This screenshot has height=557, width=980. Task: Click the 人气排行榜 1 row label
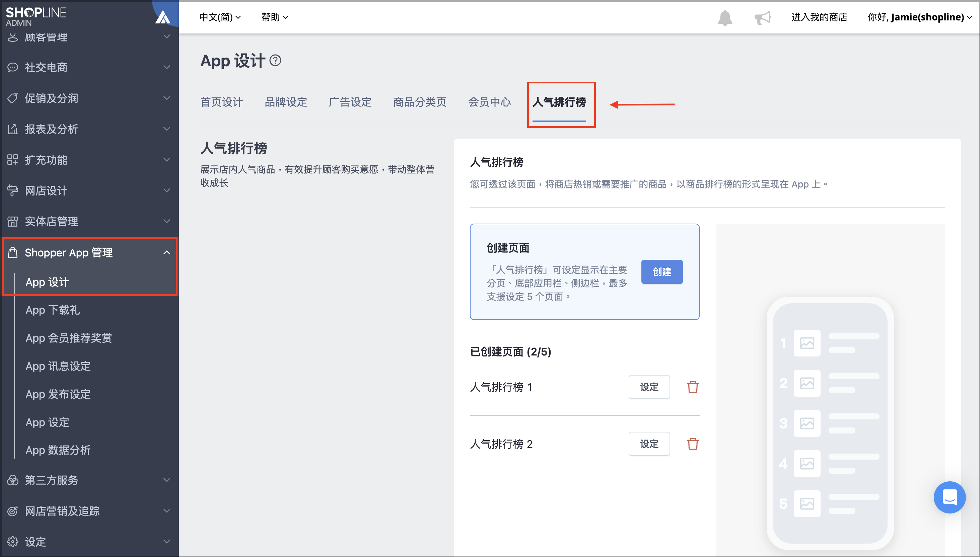tap(501, 387)
